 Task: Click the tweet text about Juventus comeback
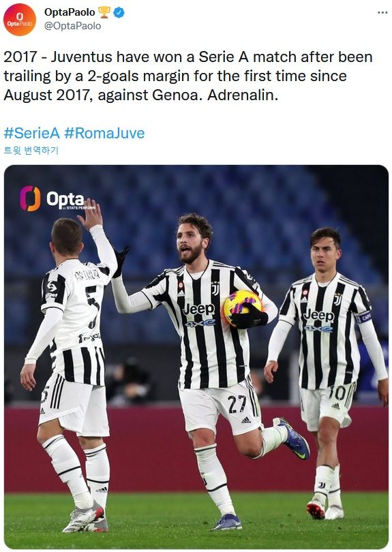tap(188, 76)
